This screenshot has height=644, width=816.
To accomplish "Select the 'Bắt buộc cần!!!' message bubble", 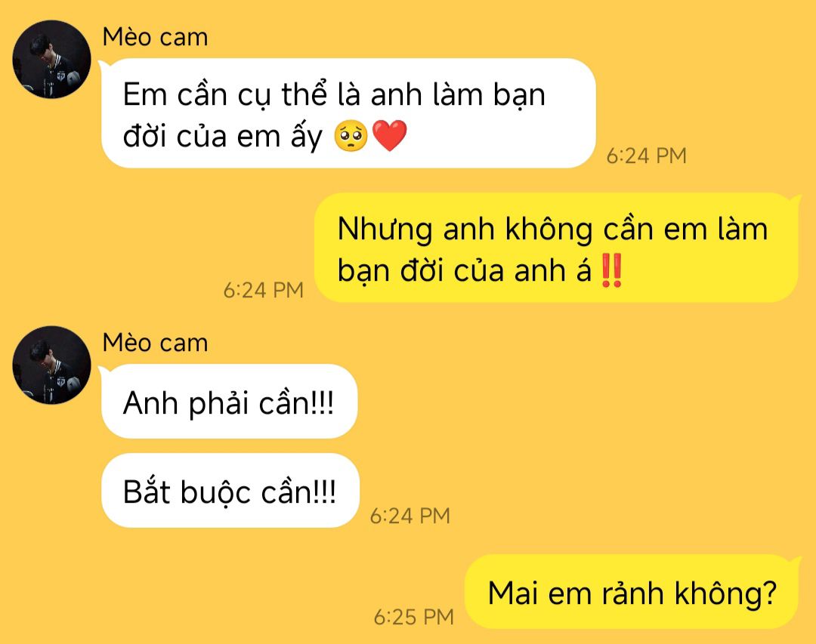I will [230, 491].
